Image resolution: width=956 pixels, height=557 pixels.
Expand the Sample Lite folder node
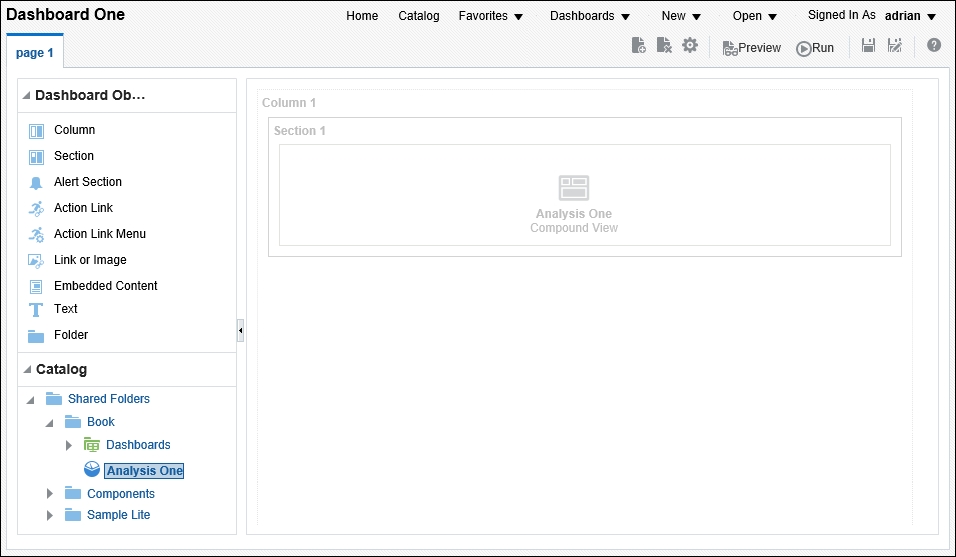50,516
